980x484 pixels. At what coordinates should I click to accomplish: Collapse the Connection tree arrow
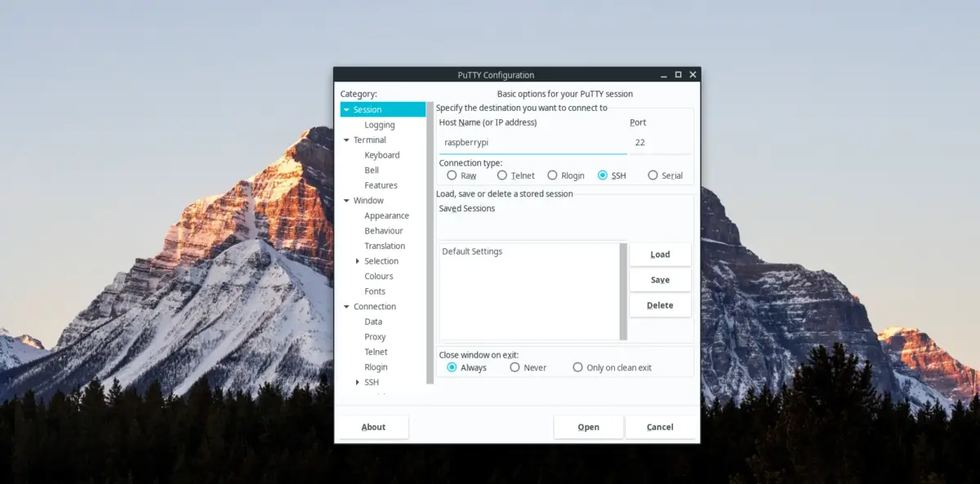coord(346,306)
